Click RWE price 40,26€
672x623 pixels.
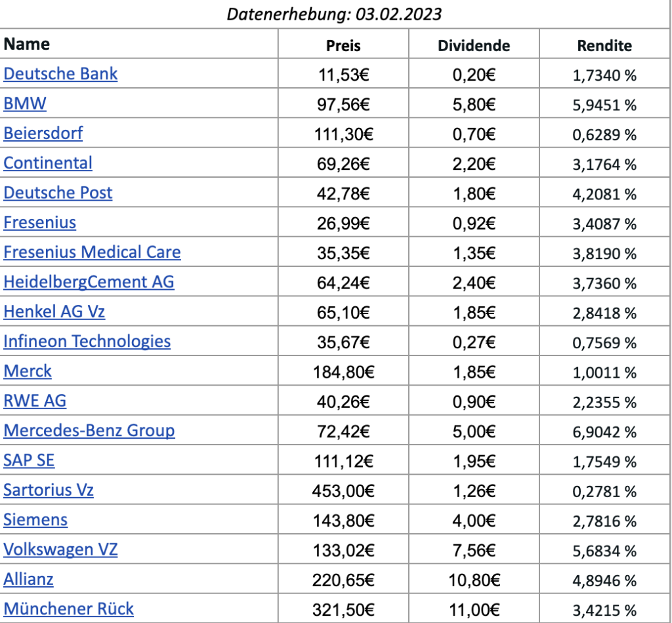pos(343,403)
